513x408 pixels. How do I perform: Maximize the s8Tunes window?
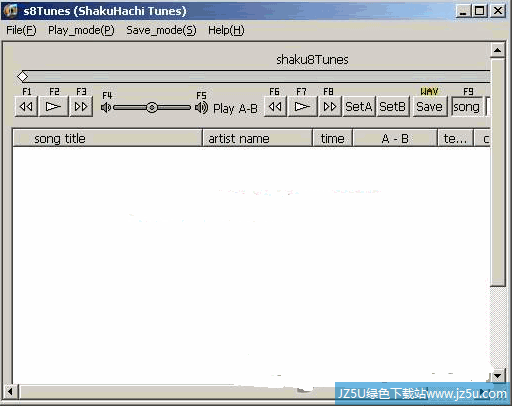(x=480, y=11)
